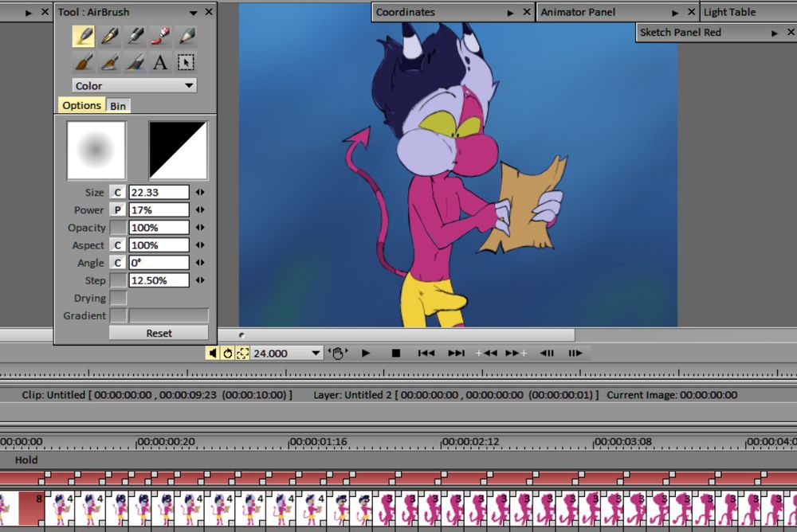Jump to the first frame
Viewport: 797px width, 532px height.
point(426,353)
